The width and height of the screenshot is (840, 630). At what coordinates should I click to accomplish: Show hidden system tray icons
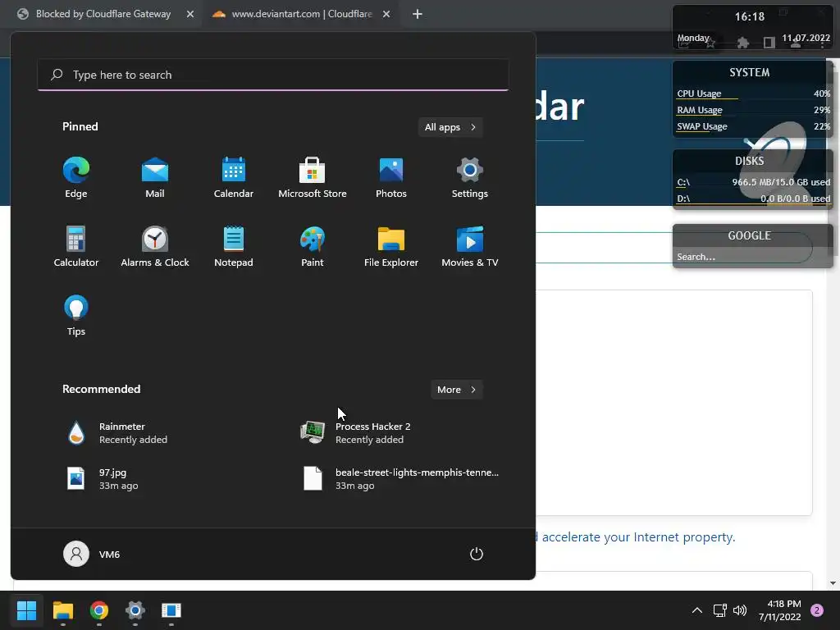tap(697, 610)
